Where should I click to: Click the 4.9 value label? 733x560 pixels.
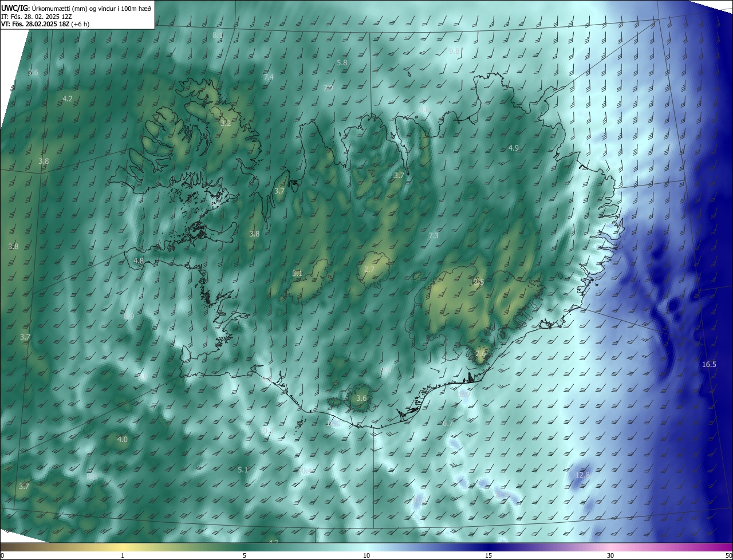tap(514, 148)
